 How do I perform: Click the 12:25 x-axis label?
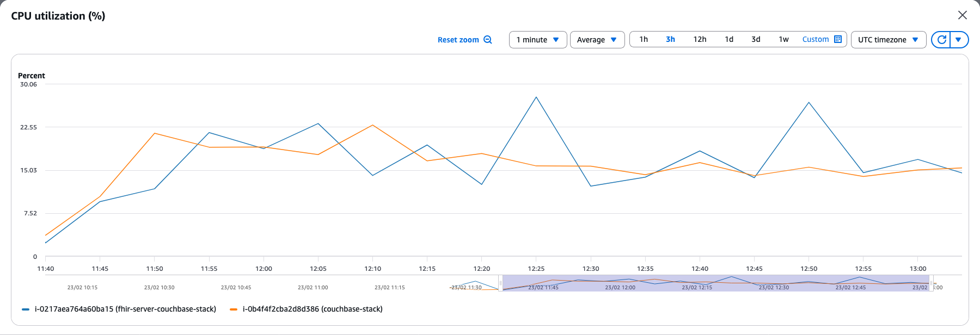[536, 269]
